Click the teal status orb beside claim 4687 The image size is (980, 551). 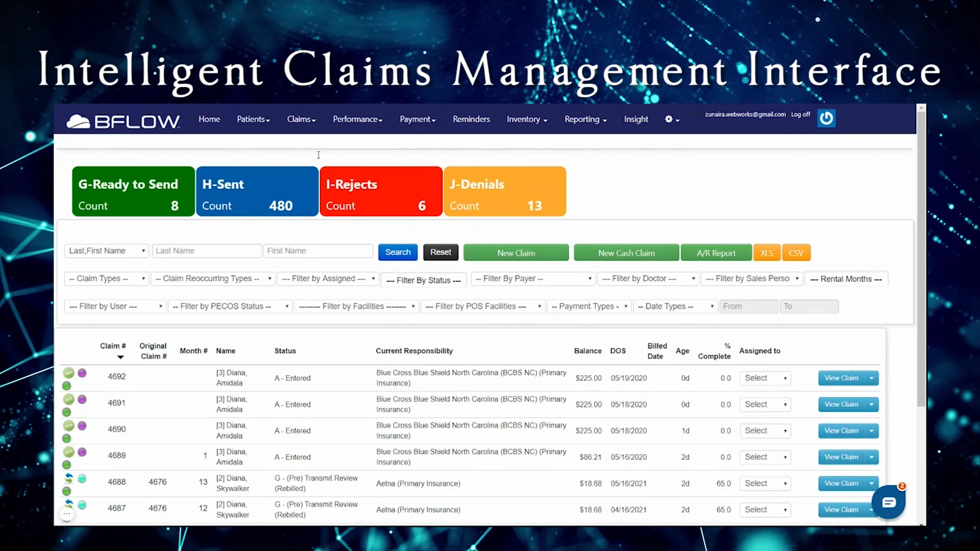[82, 505]
